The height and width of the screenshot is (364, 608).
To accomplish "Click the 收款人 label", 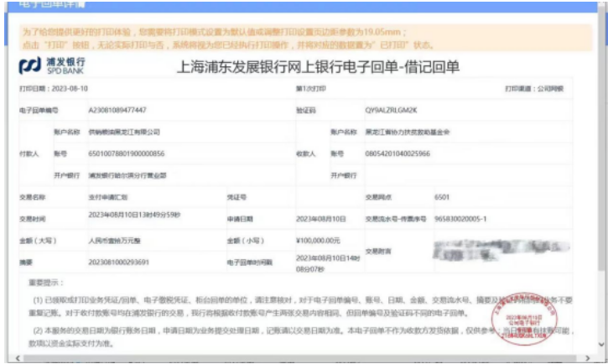I will click(306, 153).
